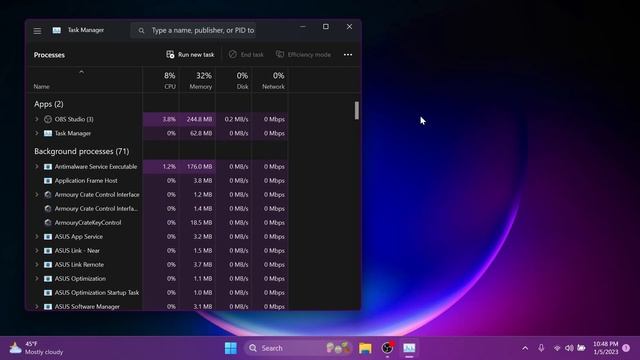Click the ASUS Optimization Startup Task icon
The width and height of the screenshot is (640, 360).
pos(48,293)
